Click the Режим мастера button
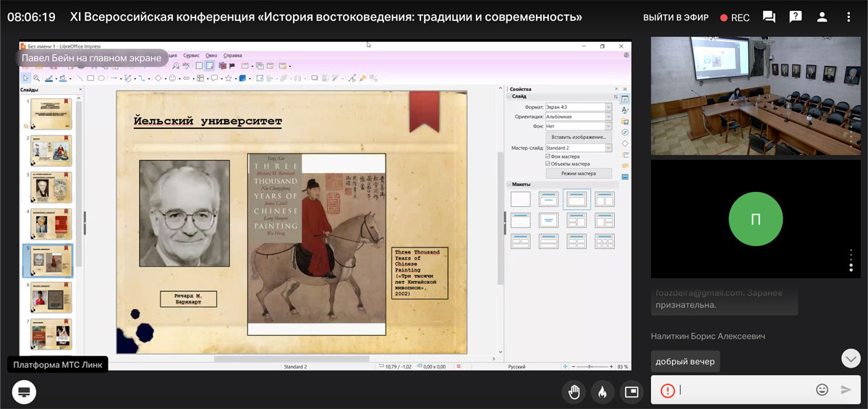 pos(579,174)
